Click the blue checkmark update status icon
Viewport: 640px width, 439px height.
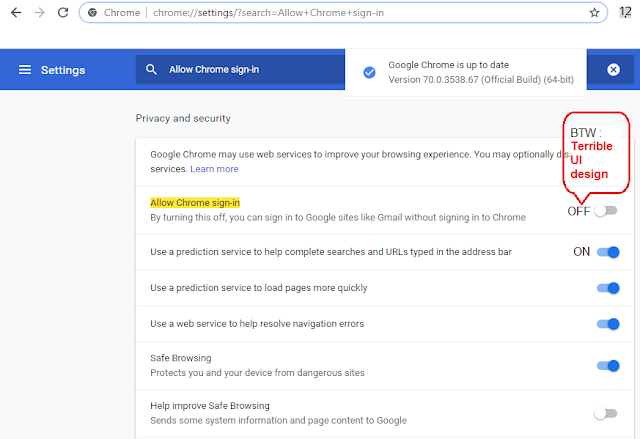pyautogui.click(x=369, y=73)
